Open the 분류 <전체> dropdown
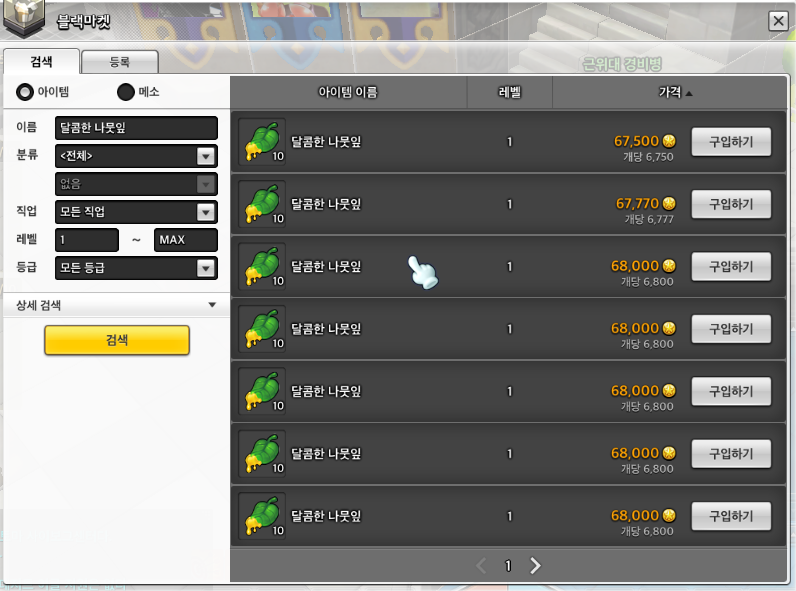This screenshot has width=796, height=591. click(x=136, y=156)
